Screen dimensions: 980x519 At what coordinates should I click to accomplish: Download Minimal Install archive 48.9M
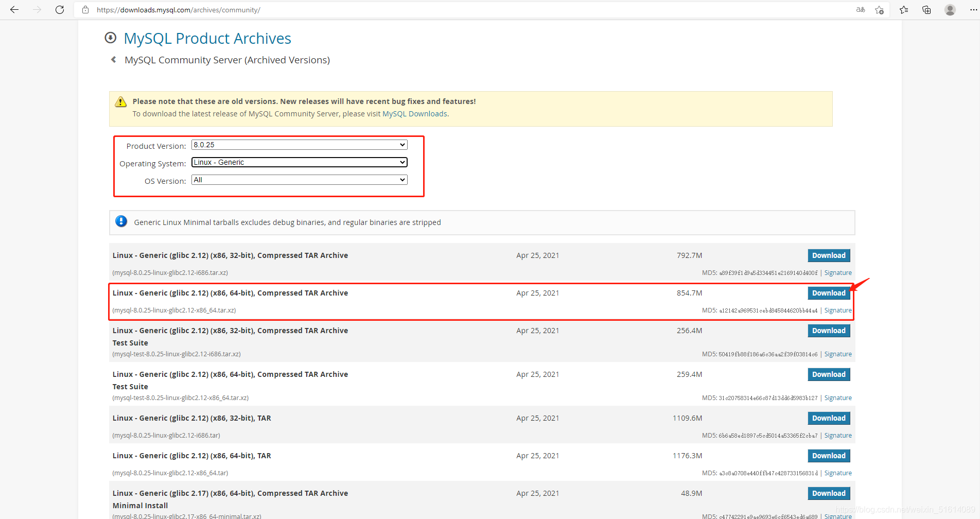tap(829, 493)
